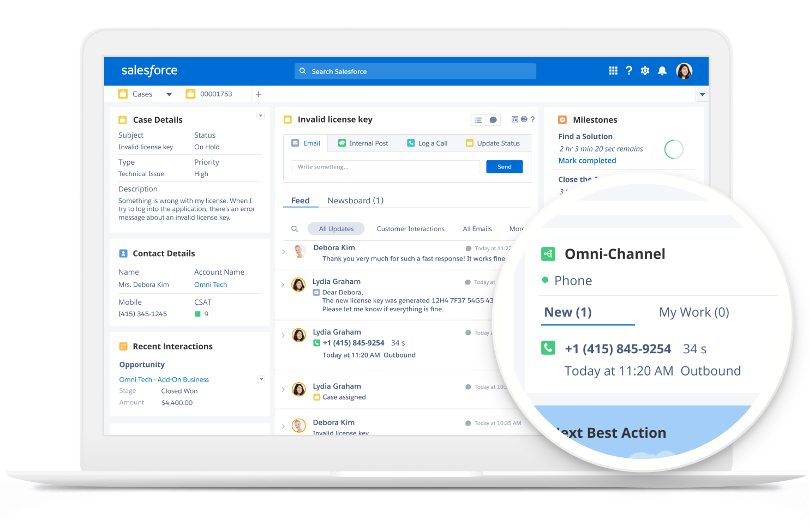Viewport: 809px width, 532px height.
Task: Open the Cases navigation dropdown arrow
Action: click(x=169, y=94)
